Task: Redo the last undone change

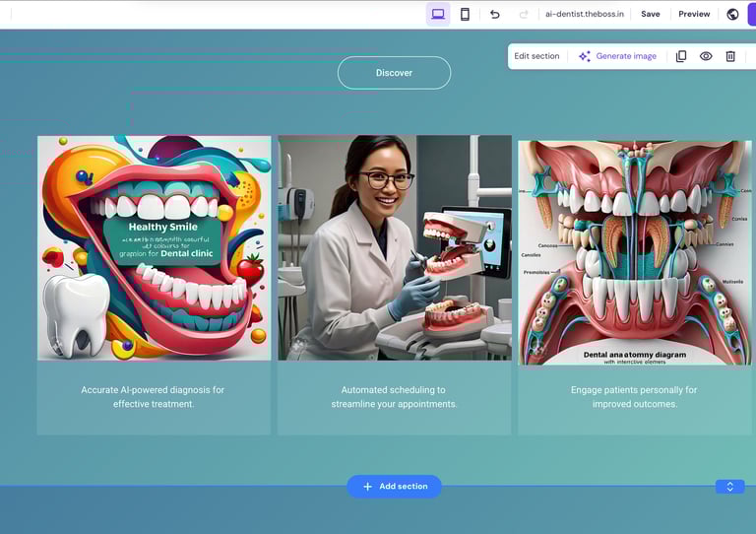Action: (x=524, y=14)
